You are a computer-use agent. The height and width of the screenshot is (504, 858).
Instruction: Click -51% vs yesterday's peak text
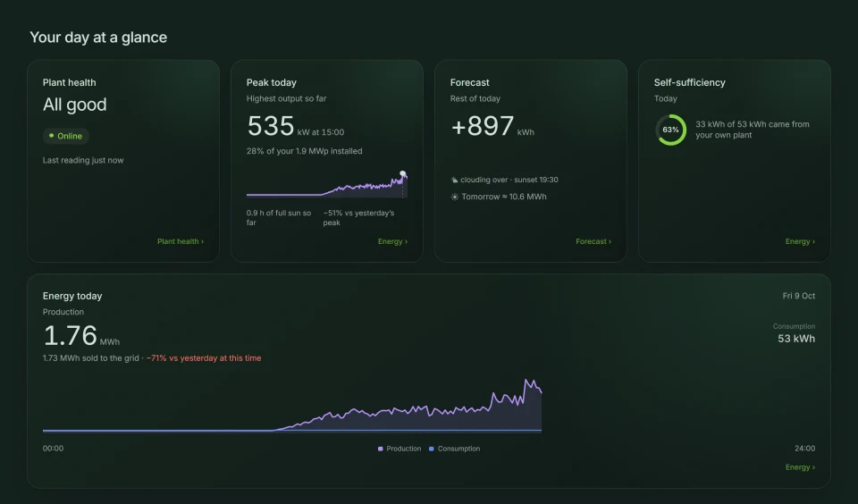(358, 218)
